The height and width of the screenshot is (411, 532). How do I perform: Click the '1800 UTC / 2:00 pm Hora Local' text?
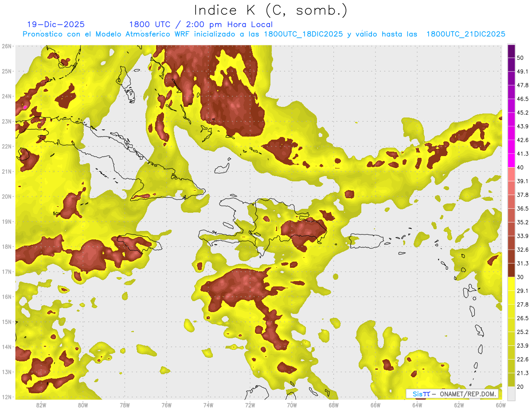(201, 24)
